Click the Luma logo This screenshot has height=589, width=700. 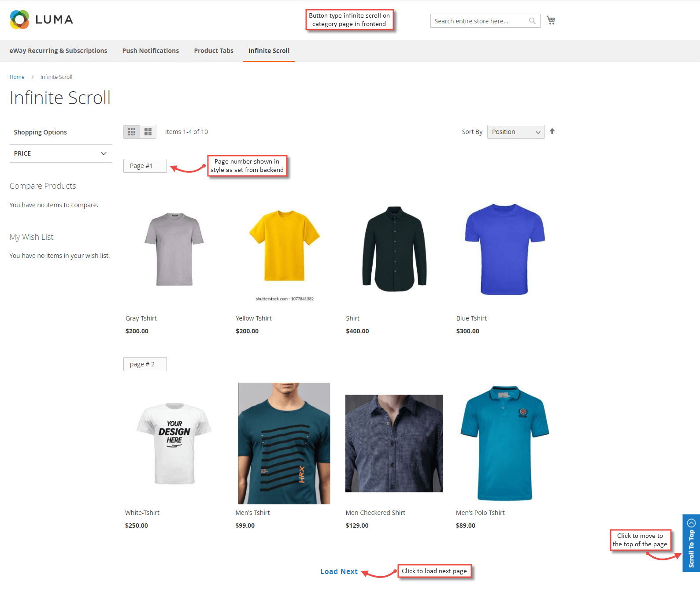pyautogui.click(x=41, y=19)
